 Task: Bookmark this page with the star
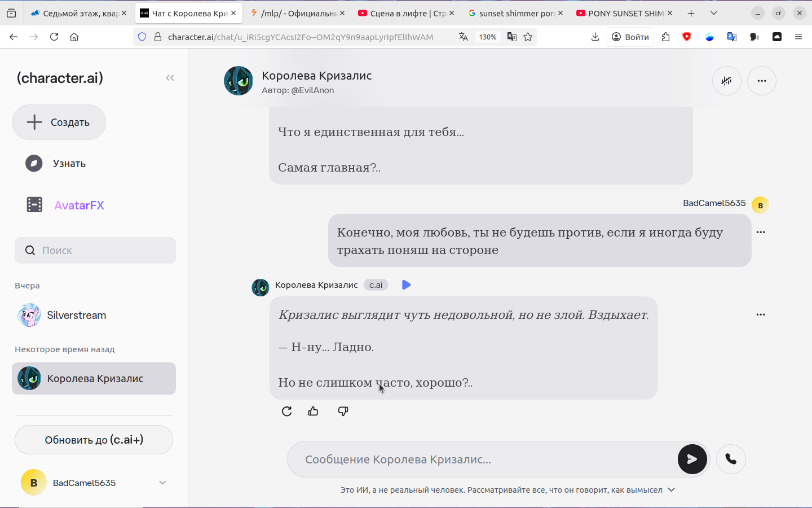click(x=528, y=37)
